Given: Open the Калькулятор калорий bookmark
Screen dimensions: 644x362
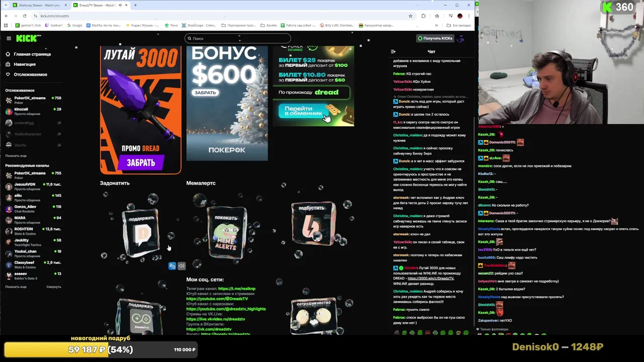Looking at the screenshot, I should point(377,25).
